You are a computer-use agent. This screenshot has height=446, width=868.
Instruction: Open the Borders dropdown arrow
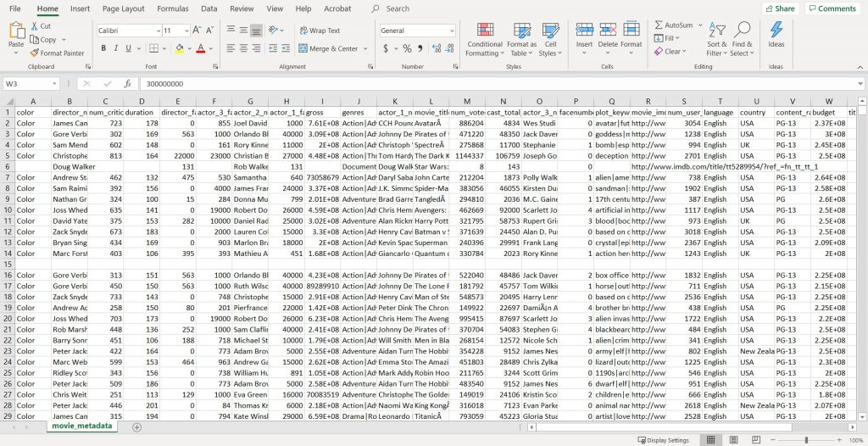pyautogui.click(x=165, y=49)
